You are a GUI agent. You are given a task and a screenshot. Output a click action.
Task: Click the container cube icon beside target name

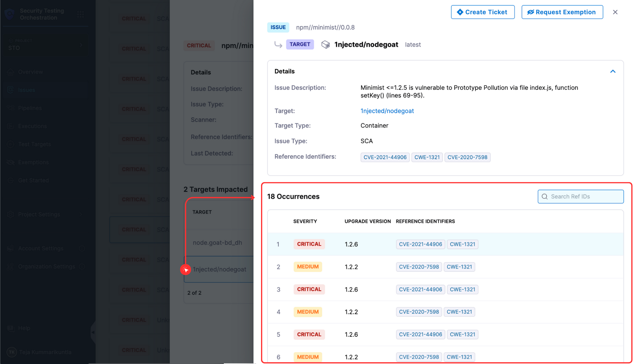tap(326, 45)
